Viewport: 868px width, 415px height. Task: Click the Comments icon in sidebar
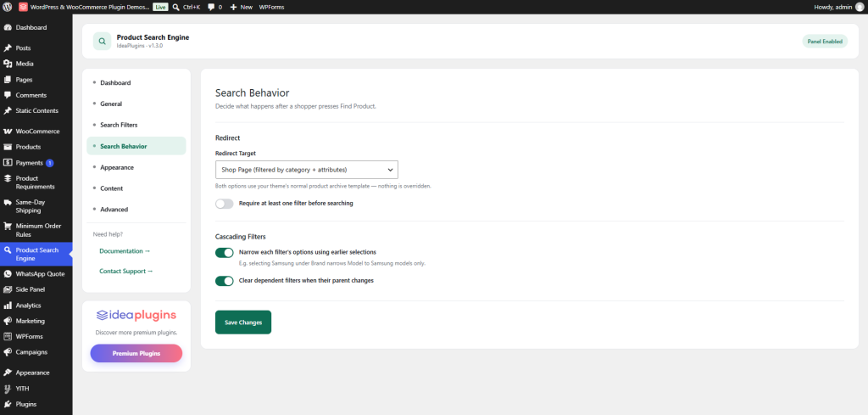coord(8,95)
